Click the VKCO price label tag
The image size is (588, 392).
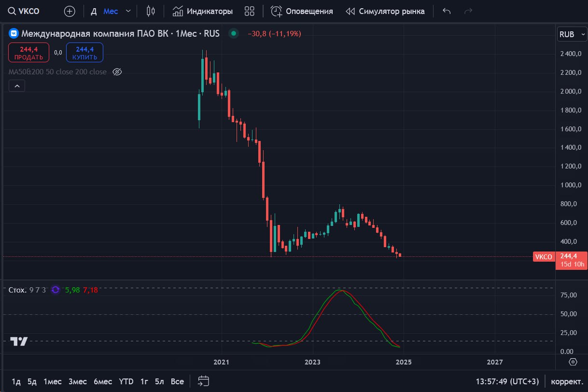click(544, 257)
